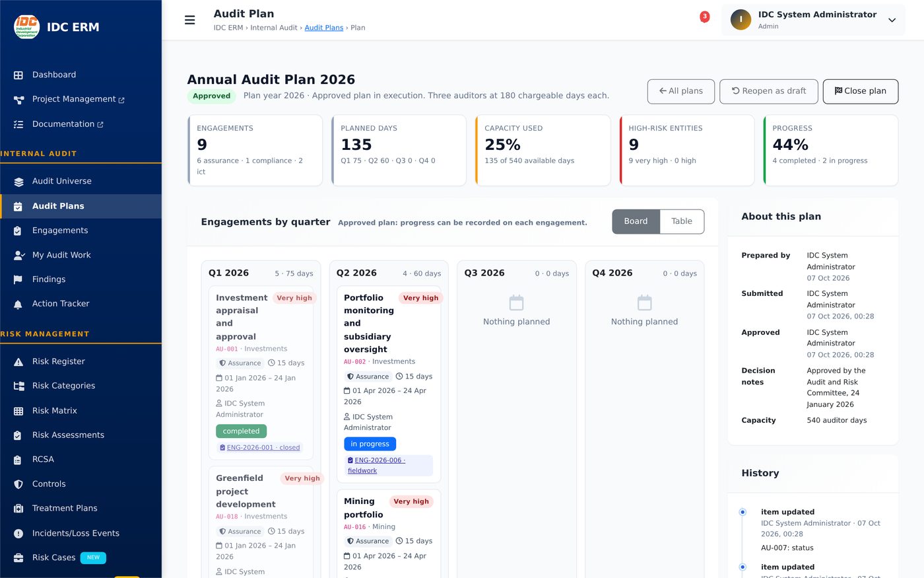Click the Controls shield icon
Screen dimensions: 924x578
coord(18,484)
